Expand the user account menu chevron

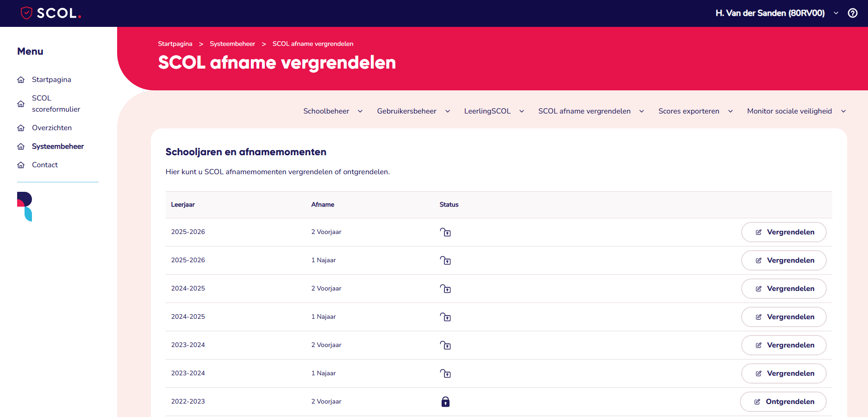coord(836,13)
